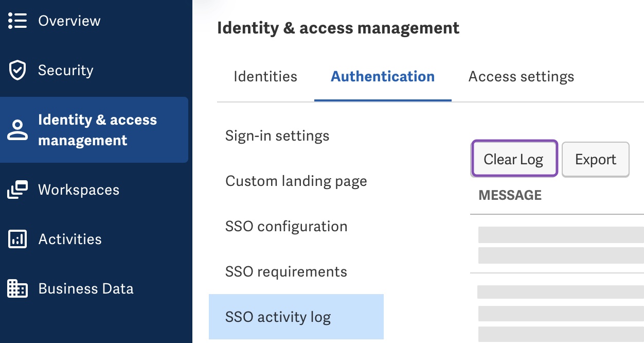Click the Security shield icon

[x=17, y=70]
